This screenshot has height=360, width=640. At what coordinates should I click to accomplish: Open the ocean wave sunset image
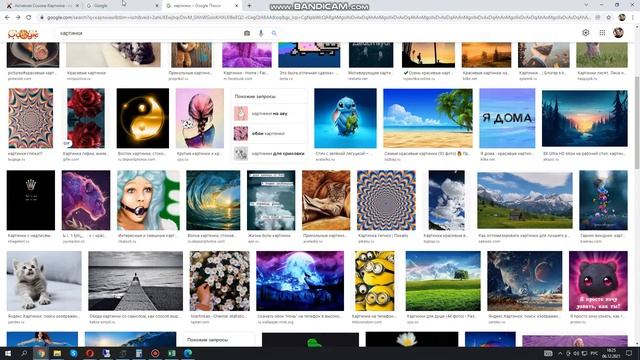(x=213, y=200)
